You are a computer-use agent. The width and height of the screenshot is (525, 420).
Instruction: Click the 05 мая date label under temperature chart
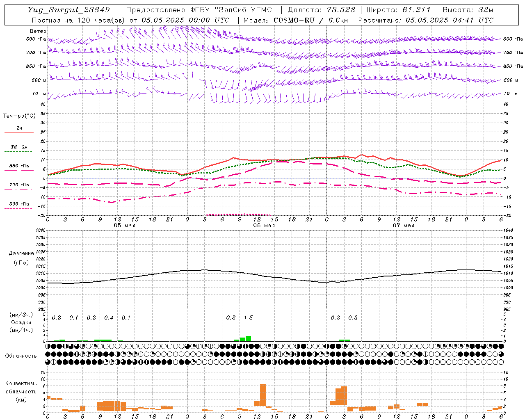coord(125,226)
